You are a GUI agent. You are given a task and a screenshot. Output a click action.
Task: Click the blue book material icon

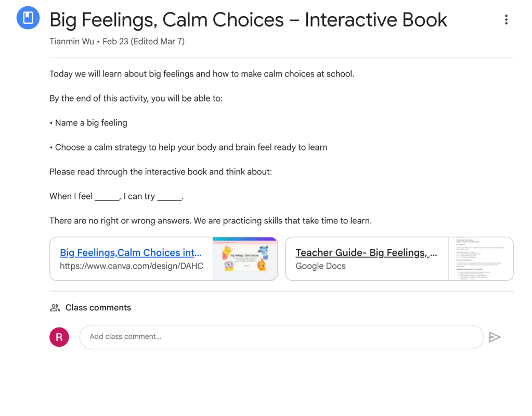click(28, 18)
